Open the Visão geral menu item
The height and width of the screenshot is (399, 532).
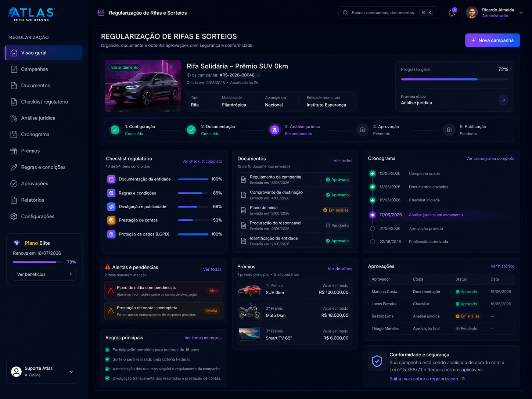coord(44,53)
